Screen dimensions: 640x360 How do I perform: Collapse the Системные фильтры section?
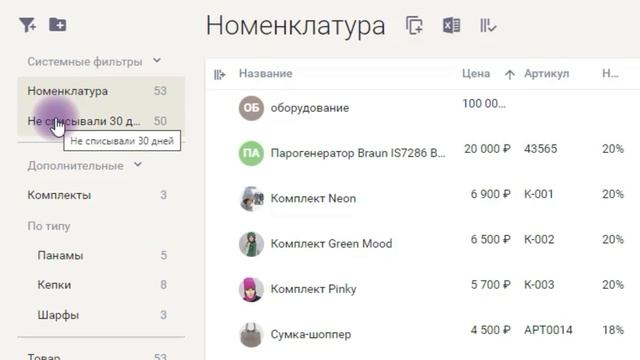(157, 61)
